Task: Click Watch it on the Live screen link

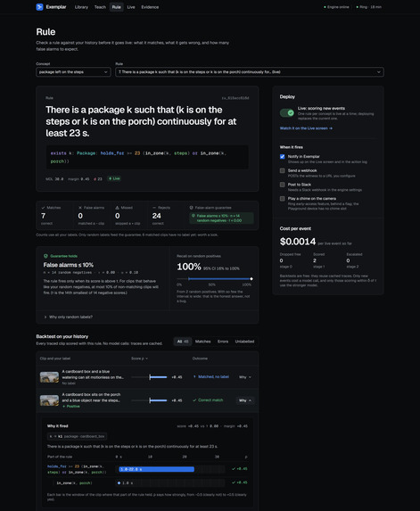Action: tap(306, 128)
